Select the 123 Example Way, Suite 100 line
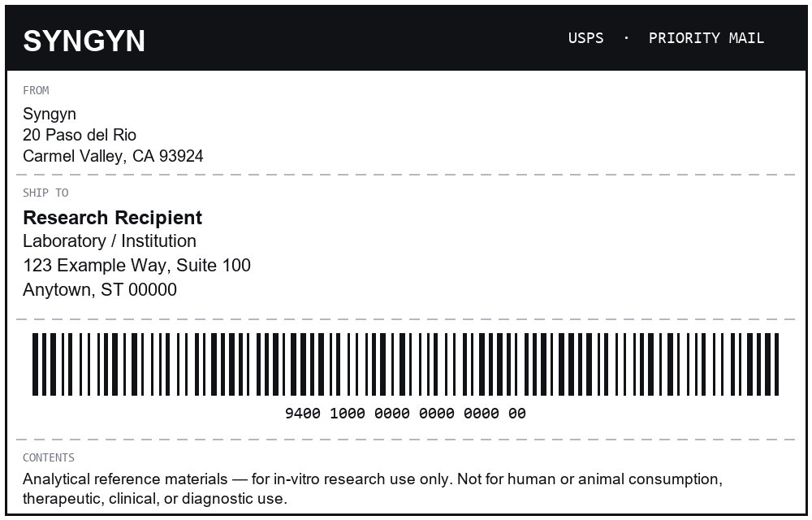This screenshot has height=520, width=812. tap(136, 265)
